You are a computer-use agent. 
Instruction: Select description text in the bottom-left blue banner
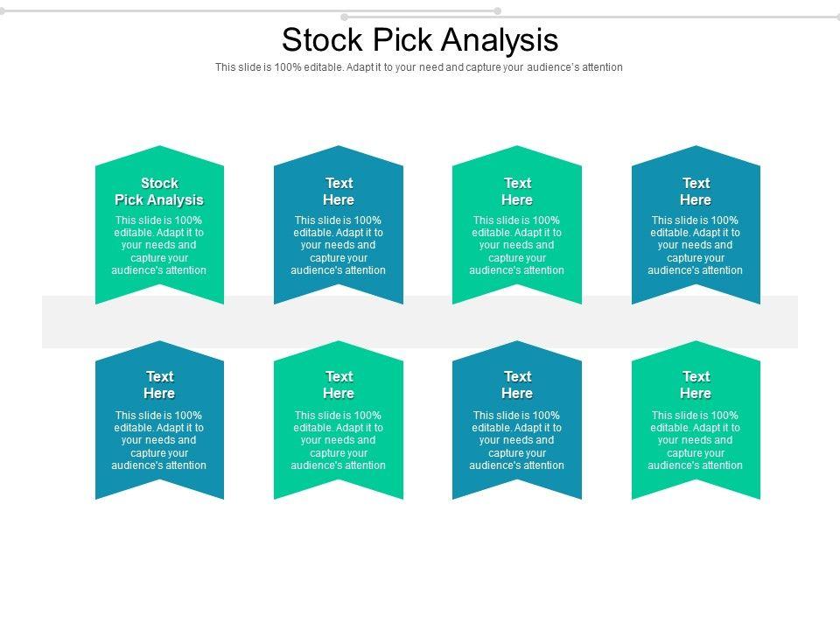[159, 440]
